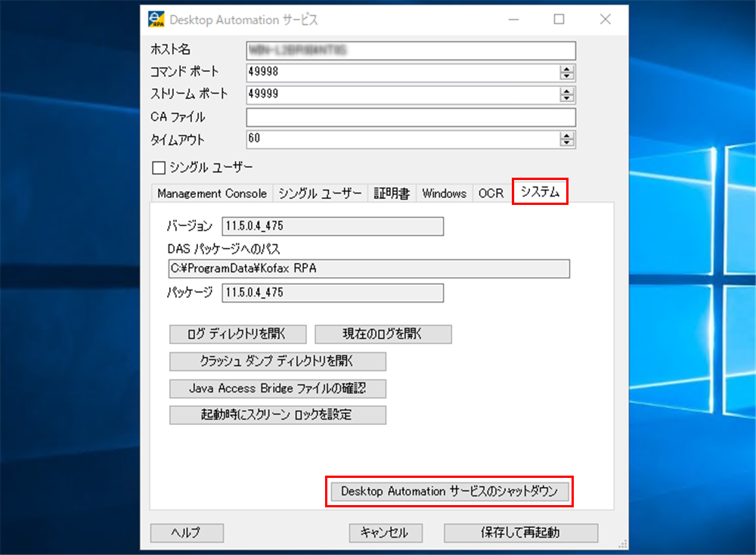Open the シングル ユーザー tab
The height and width of the screenshot is (555, 756).
320,194
